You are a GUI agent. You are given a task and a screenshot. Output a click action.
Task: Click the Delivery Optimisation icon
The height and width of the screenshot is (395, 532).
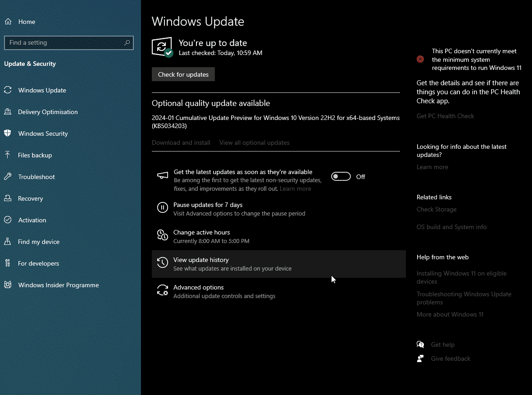8,112
